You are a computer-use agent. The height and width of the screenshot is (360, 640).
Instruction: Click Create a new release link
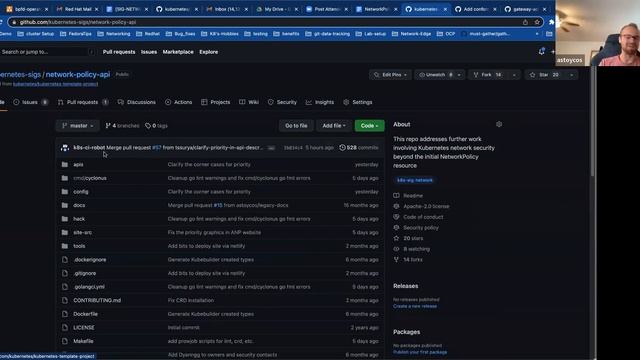coord(415,306)
